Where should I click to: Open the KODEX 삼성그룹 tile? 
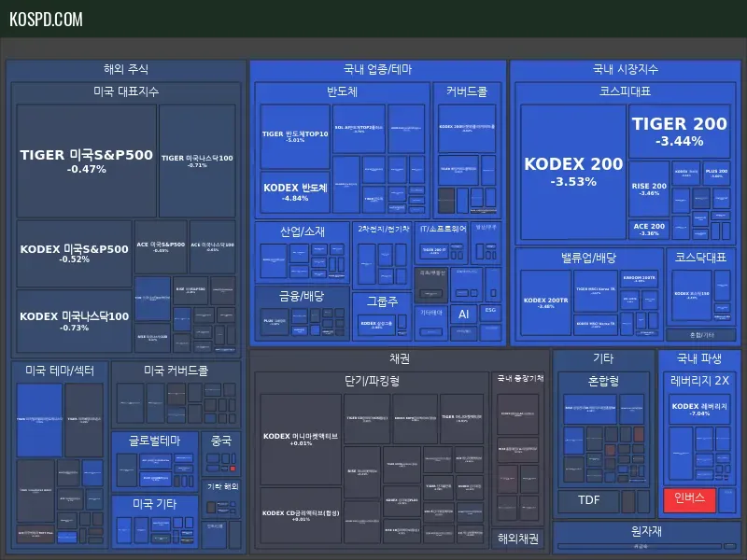coord(377,325)
